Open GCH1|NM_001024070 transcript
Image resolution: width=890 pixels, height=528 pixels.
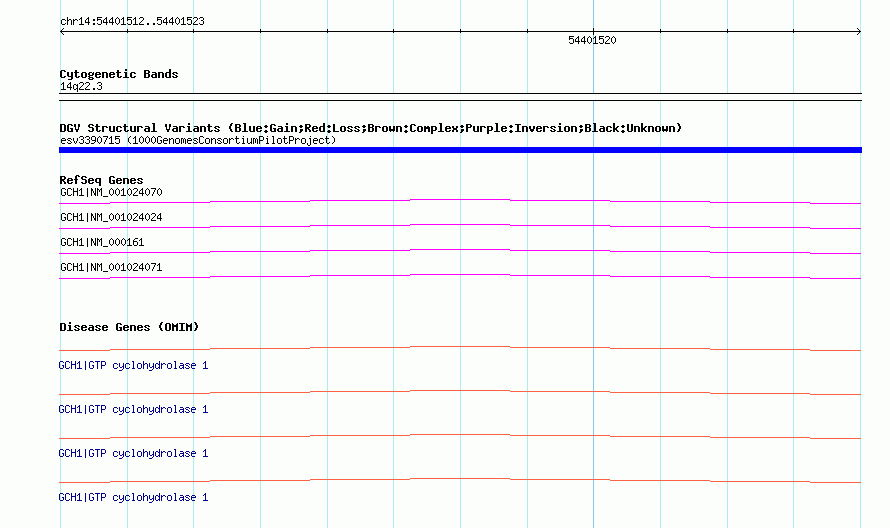click(x=111, y=192)
